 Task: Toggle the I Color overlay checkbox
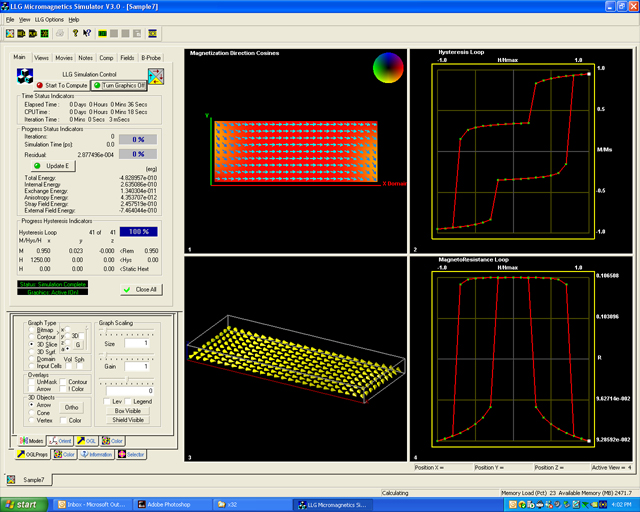[63, 389]
